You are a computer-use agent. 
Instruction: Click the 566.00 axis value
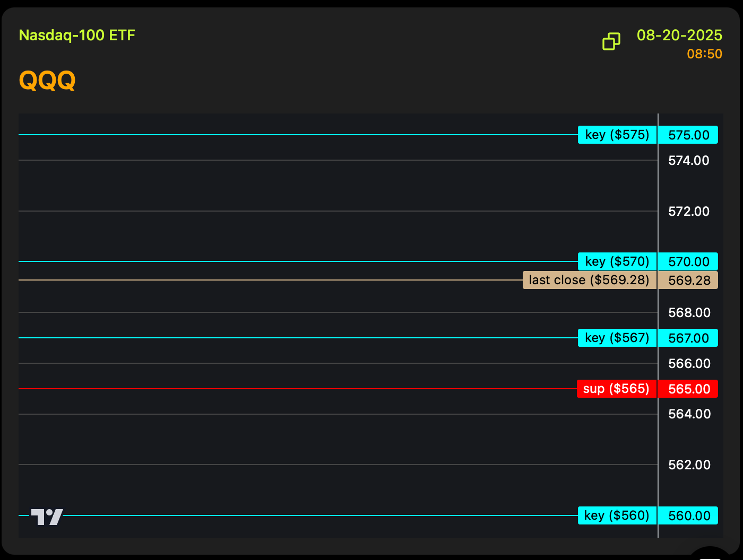689,363
